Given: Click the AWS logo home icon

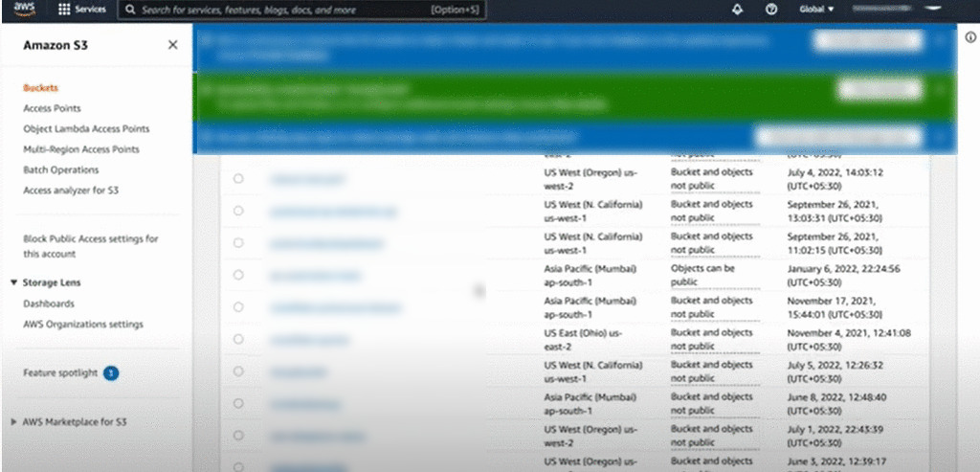Looking at the screenshot, I should coord(24,9).
